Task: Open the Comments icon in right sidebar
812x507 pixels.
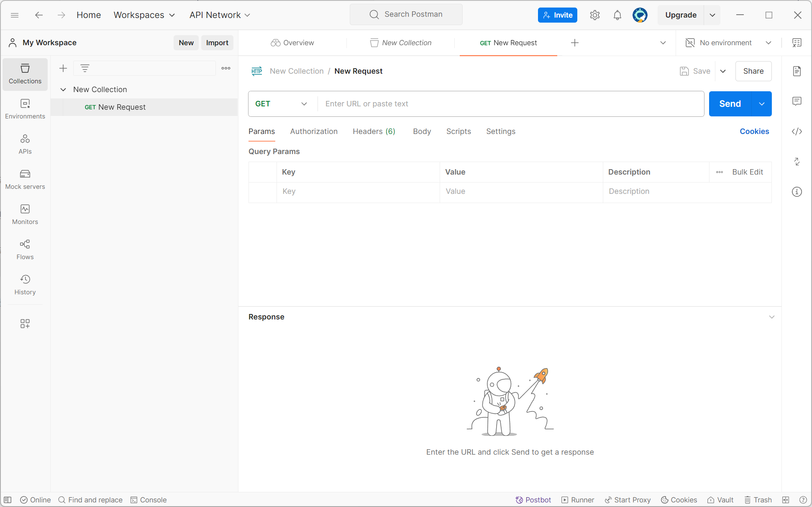Action: 797,101
